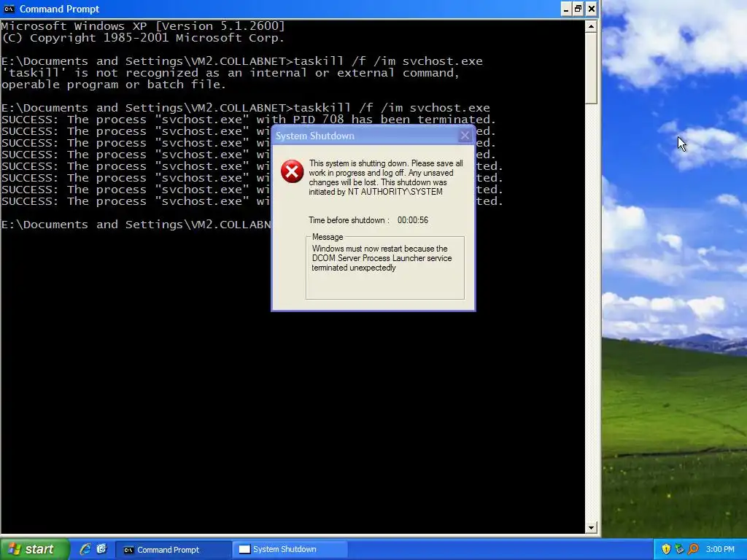
Task: Restore down the Command Prompt window
Action: tap(578, 9)
